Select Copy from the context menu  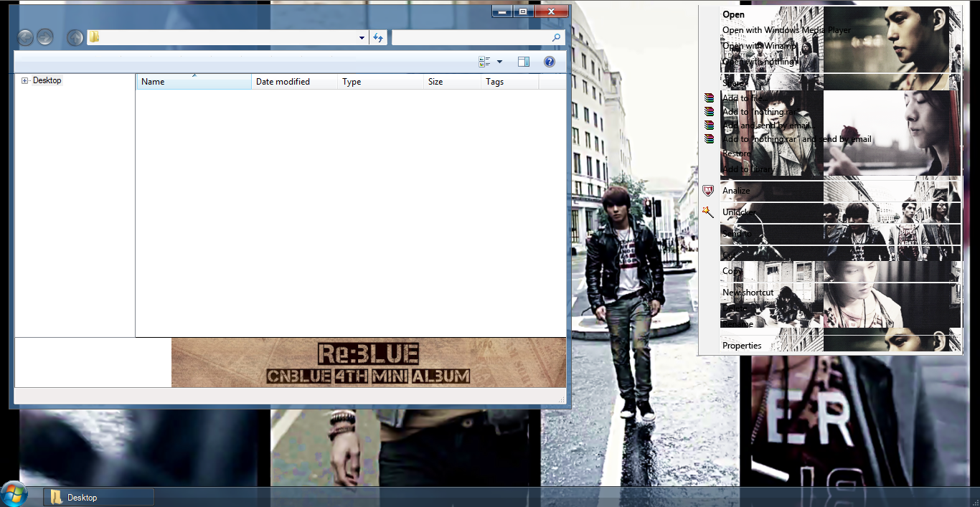730,270
